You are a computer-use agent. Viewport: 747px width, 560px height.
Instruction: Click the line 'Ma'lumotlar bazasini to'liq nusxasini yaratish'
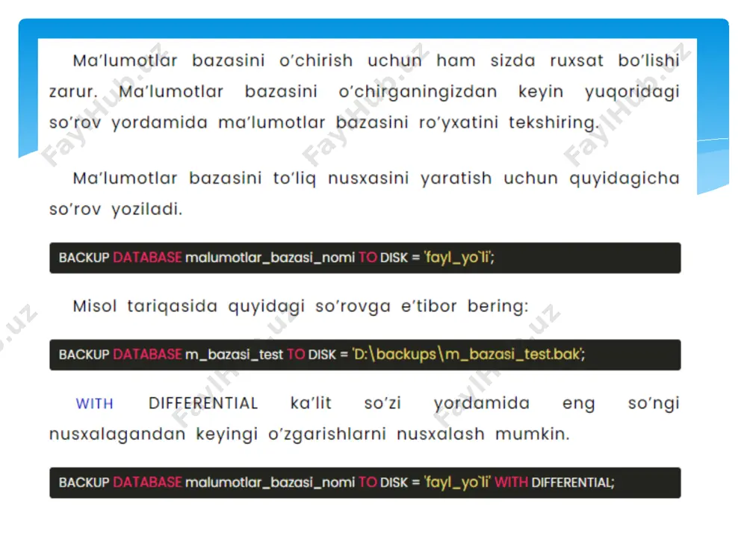(376, 178)
